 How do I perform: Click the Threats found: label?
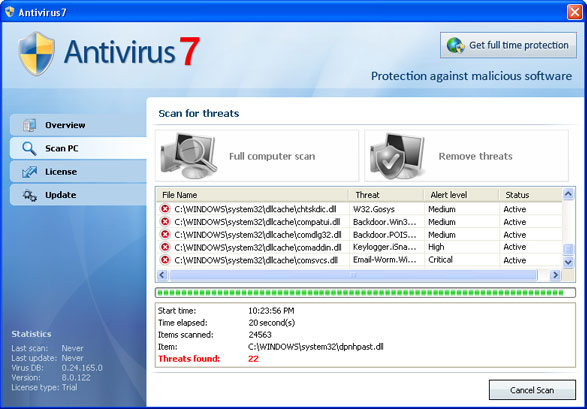(x=189, y=358)
